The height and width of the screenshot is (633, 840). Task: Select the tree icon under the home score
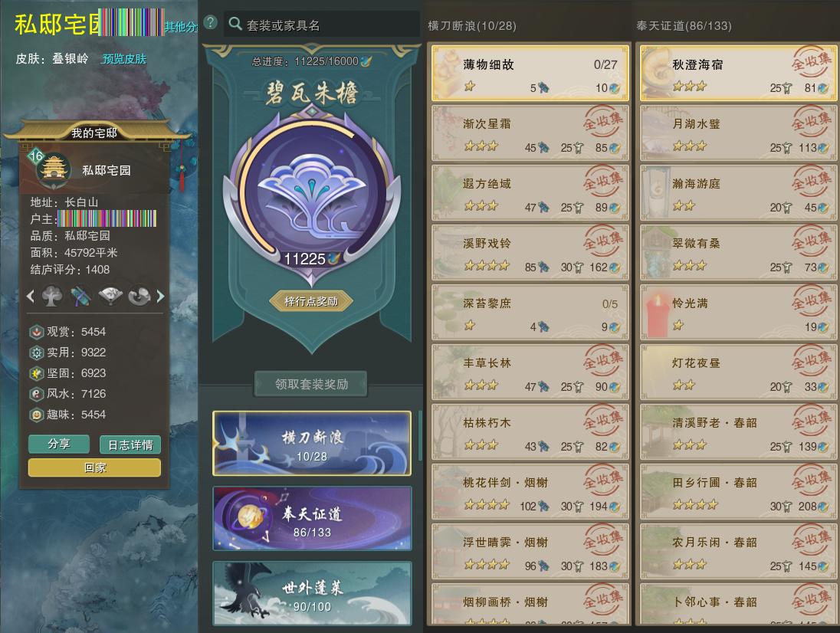(52, 296)
